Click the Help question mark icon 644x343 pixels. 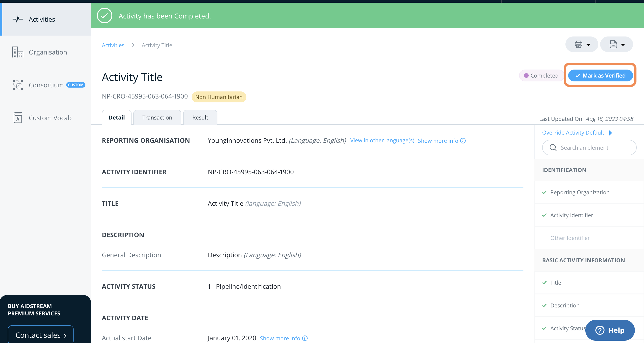599,330
